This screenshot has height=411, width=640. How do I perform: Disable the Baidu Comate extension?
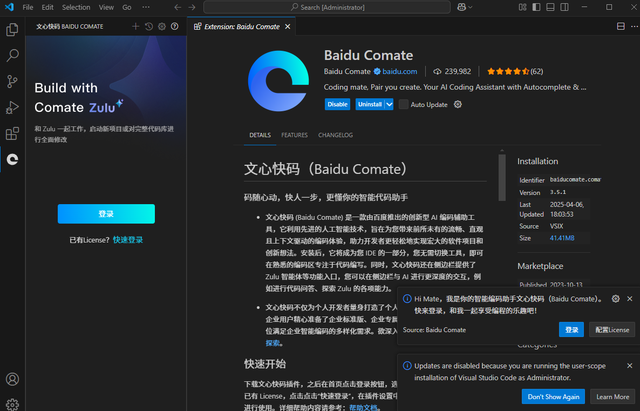tap(337, 104)
